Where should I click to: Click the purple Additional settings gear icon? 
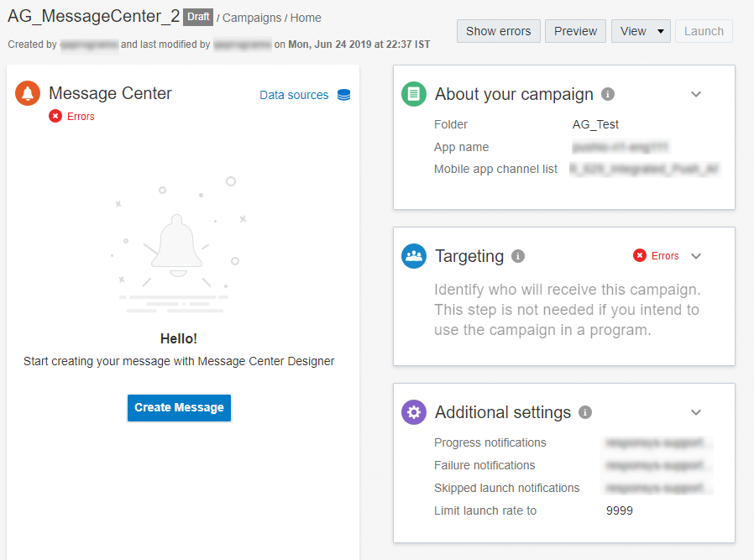click(414, 412)
